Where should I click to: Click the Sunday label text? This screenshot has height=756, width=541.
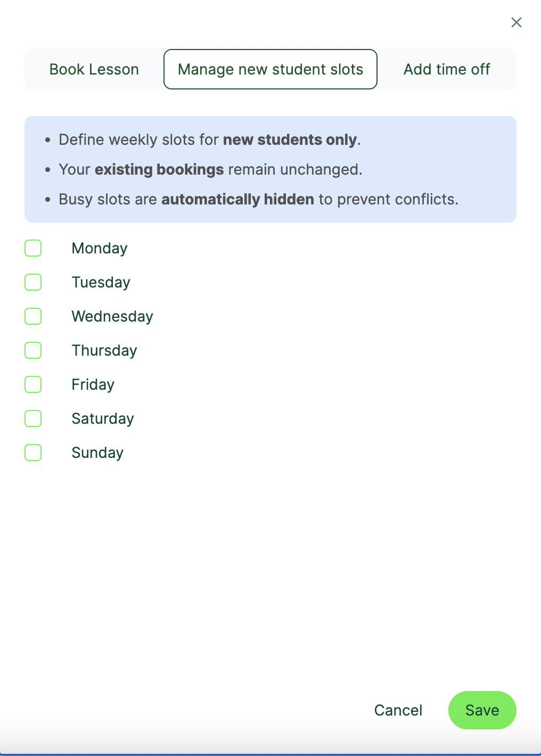click(97, 452)
